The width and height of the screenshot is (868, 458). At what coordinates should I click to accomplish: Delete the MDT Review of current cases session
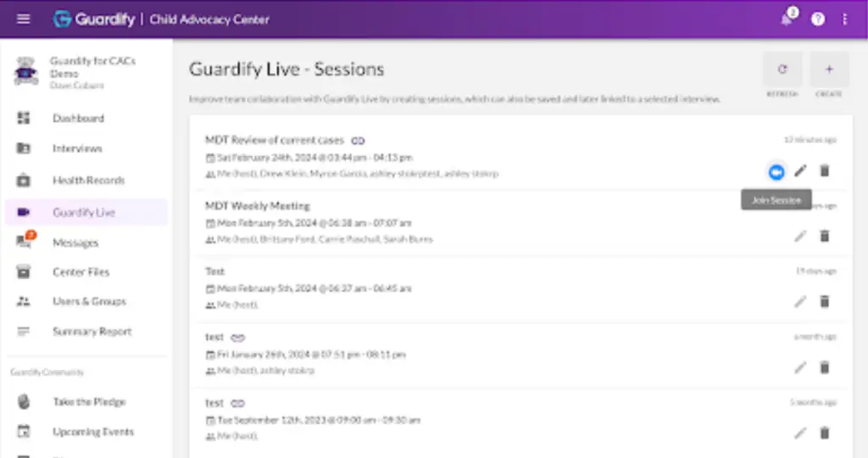[825, 171]
